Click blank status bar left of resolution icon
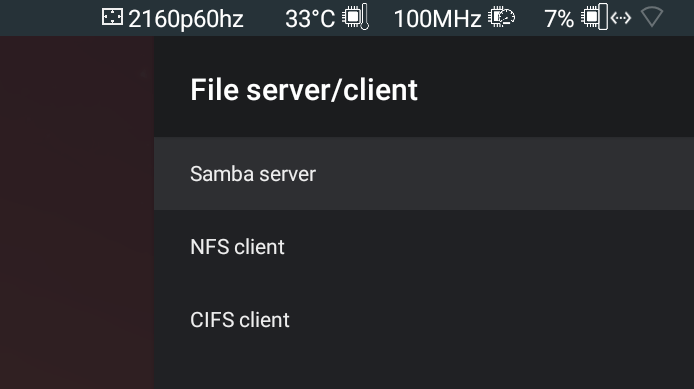The height and width of the screenshot is (389, 694). (x=49, y=18)
